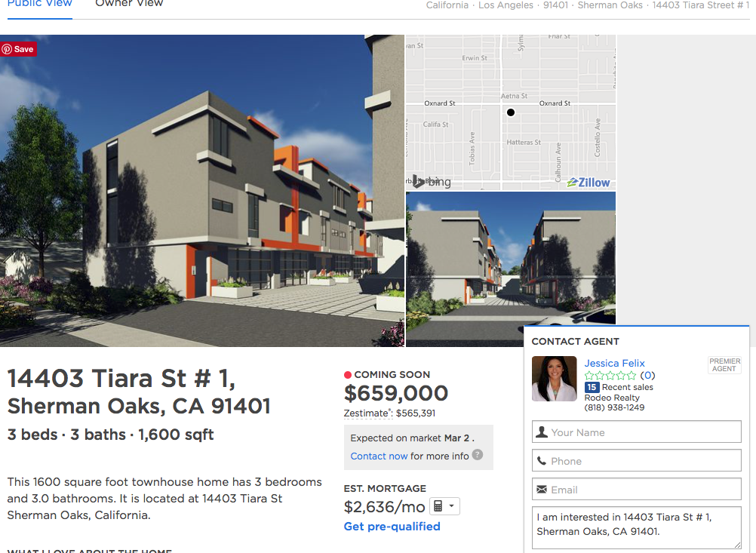The width and height of the screenshot is (756, 553).
Task: Click the agent star rating
Action: click(610, 376)
